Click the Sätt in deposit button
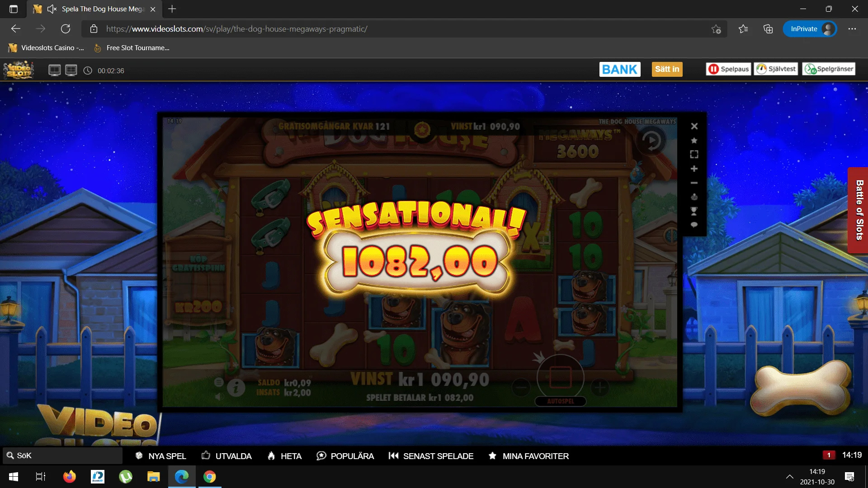 pos(667,69)
